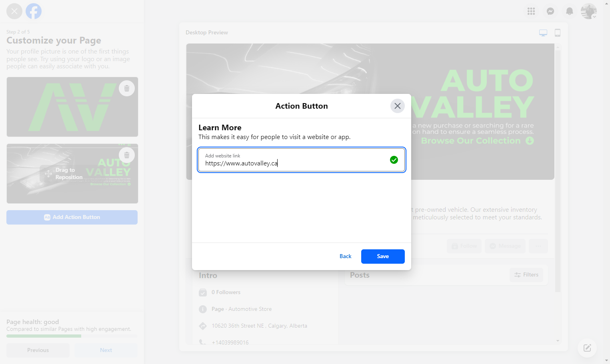
Task: Click the Page health: good text
Action: click(x=32, y=322)
